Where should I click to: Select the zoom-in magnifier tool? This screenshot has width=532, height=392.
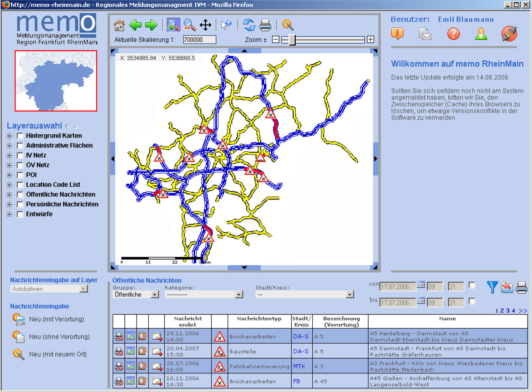[173, 25]
